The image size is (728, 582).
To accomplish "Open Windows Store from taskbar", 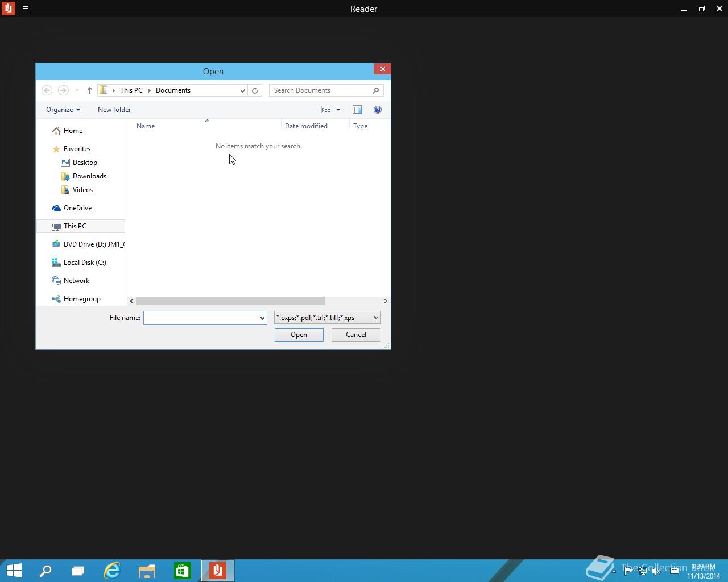I will [x=182, y=571].
